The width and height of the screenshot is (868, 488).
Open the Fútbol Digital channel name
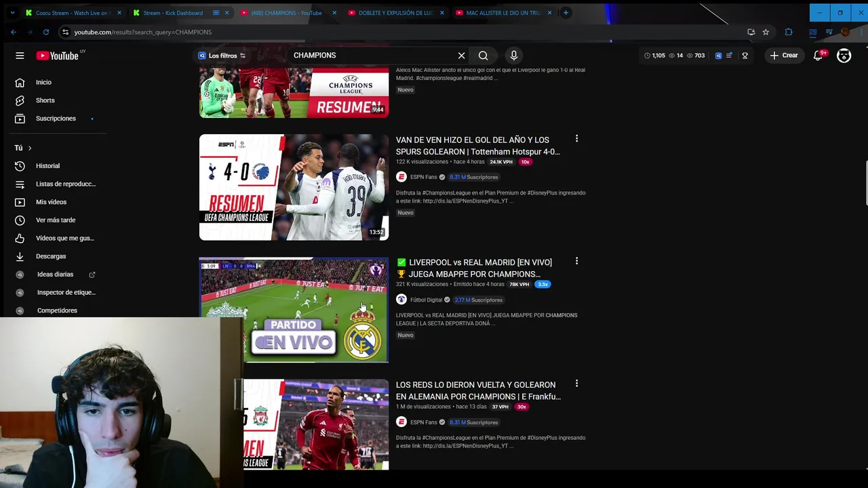click(x=426, y=300)
